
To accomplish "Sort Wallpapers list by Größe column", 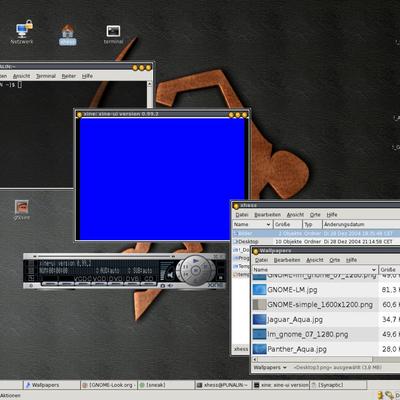I will [389, 269].
